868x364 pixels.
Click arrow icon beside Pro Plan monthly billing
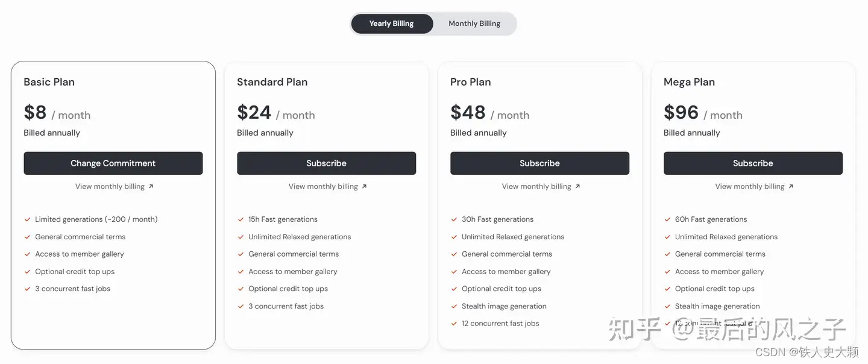click(577, 187)
